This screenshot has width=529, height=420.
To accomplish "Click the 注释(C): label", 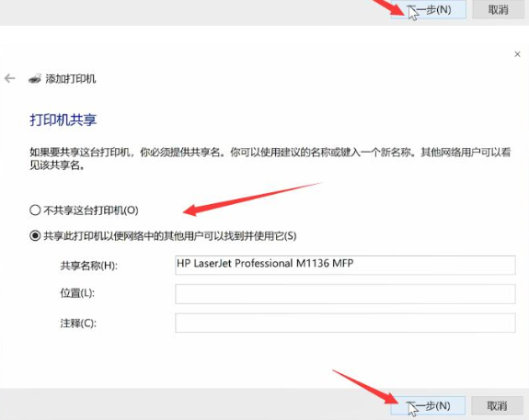I will (78, 324).
